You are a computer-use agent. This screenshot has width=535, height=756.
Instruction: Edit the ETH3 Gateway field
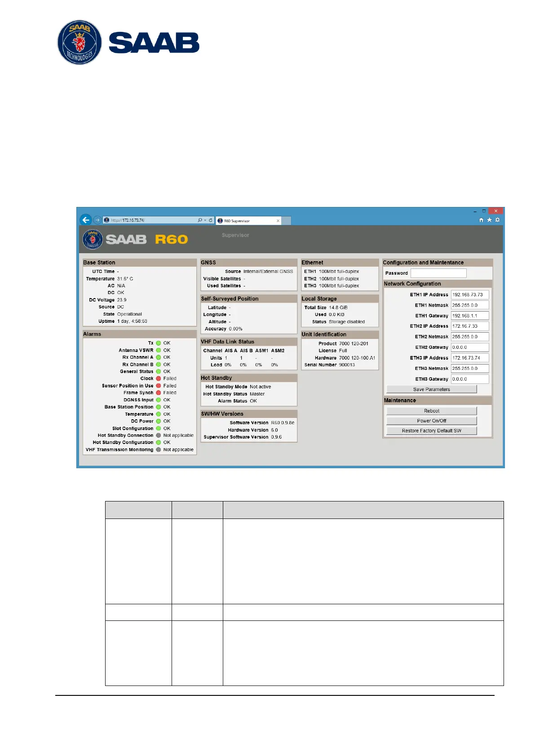[470, 379]
